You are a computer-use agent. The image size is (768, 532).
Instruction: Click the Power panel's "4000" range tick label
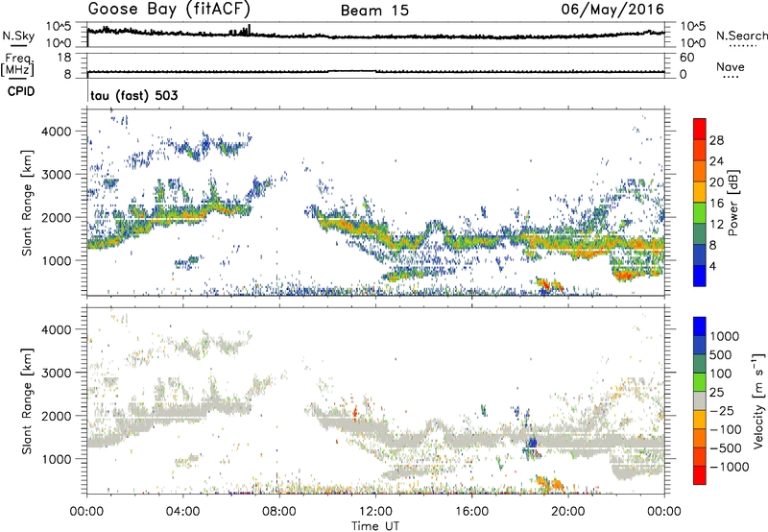[x=57, y=132]
